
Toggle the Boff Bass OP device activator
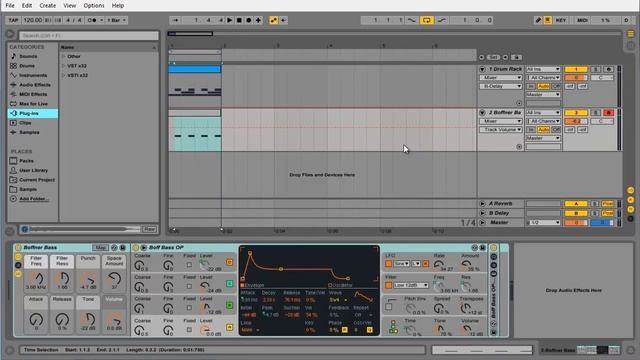pyautogui.click(x=136, y=247)
